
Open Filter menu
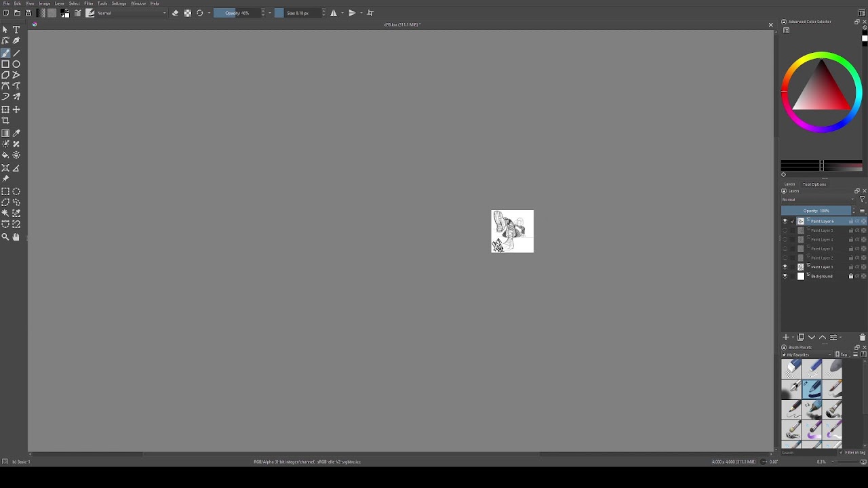click(x=89, y=3)
